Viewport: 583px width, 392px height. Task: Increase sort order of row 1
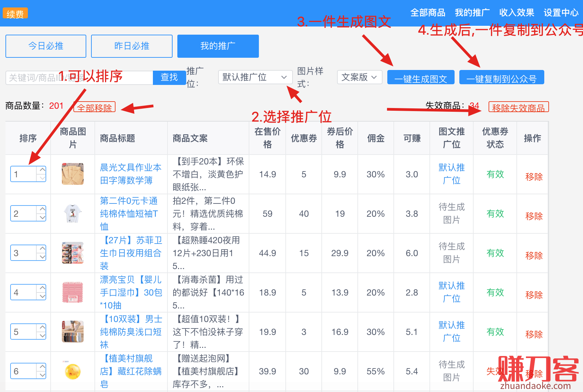click(x=42, y=170)
